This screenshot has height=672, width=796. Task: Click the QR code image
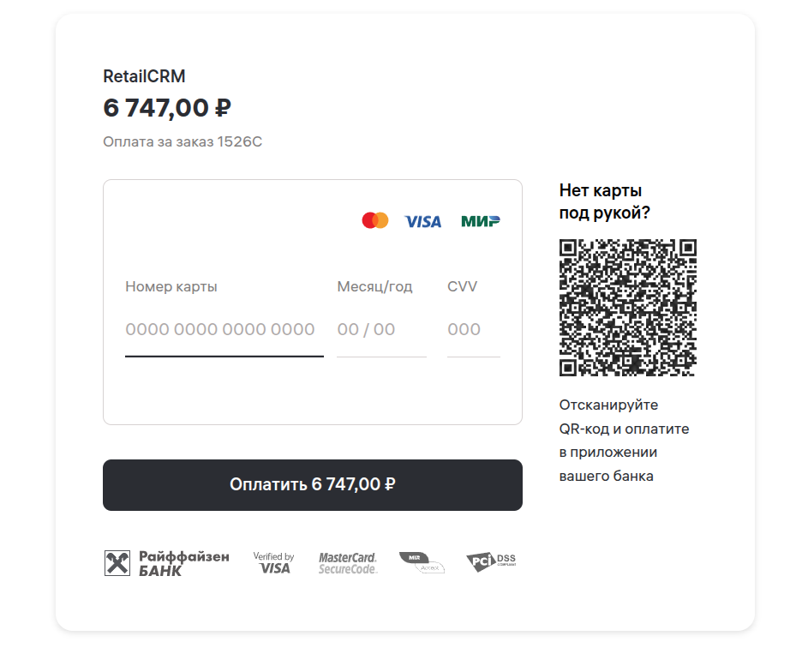coord(627,308)
